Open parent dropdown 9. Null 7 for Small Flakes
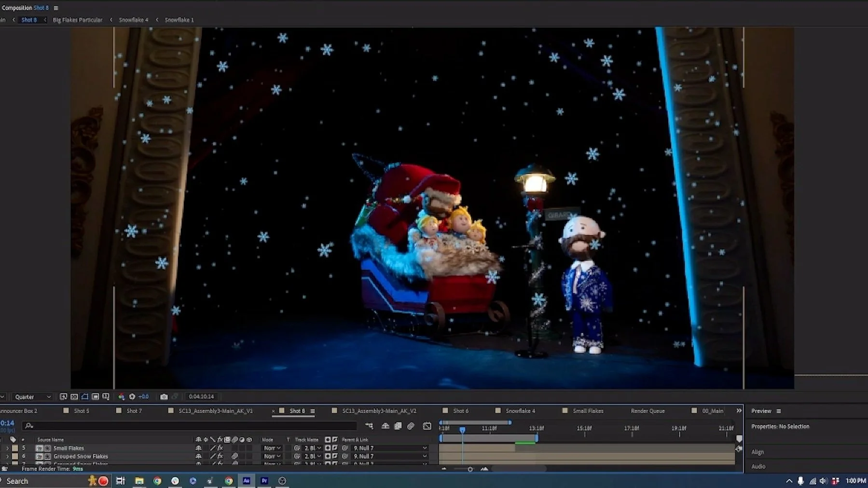 click(390, 448)
